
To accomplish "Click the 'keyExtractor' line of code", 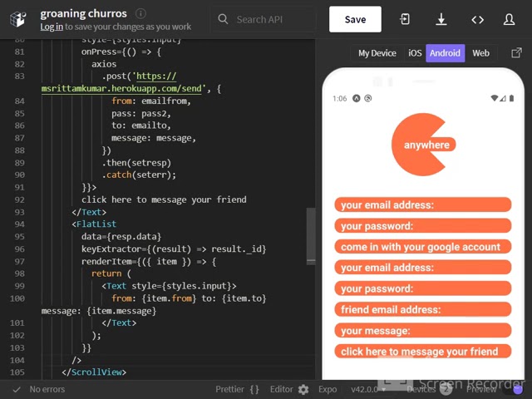I will pyautogui.click(x=174, y=249).
